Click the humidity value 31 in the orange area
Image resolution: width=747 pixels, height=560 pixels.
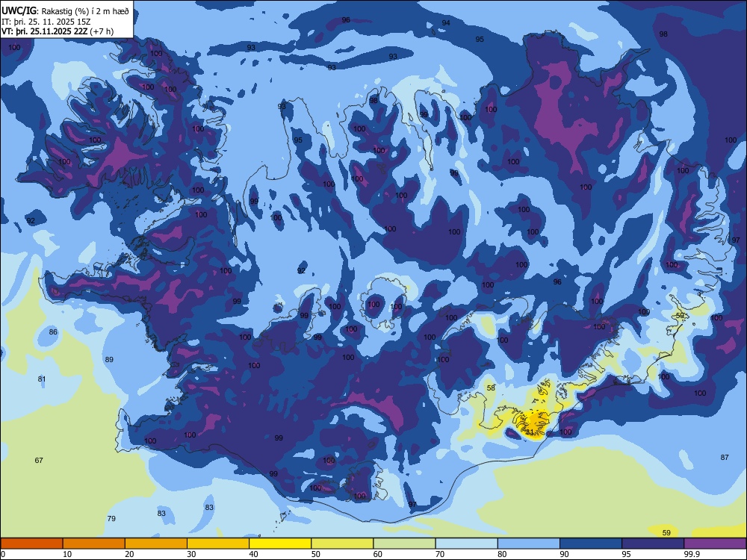[530, 432]
